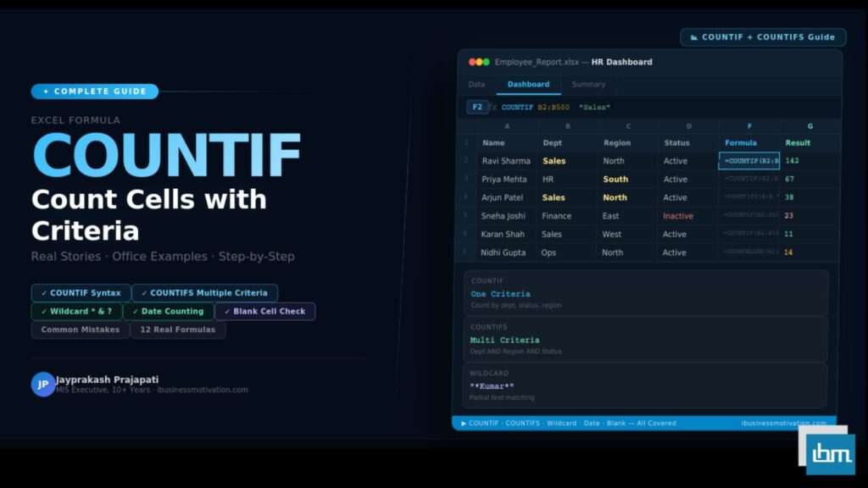868x488 pixels.
Task: Open the F2 cell name box
Action: tap(477, 108)
